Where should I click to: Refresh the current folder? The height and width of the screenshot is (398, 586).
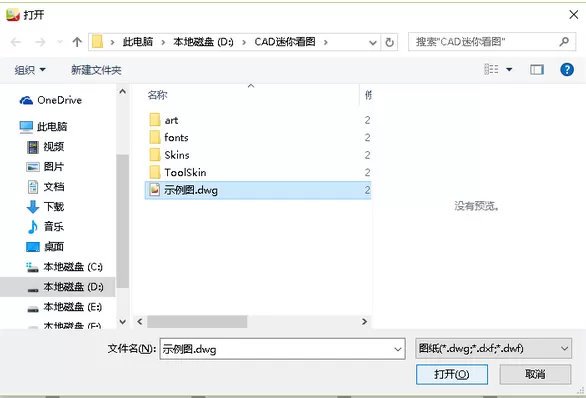(389, 42)
